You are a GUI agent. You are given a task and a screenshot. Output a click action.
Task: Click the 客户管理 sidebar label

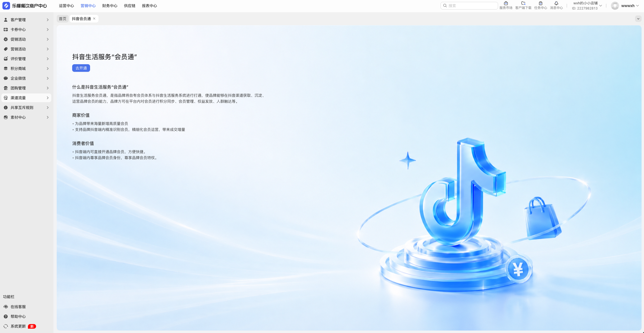pos(18,20)
